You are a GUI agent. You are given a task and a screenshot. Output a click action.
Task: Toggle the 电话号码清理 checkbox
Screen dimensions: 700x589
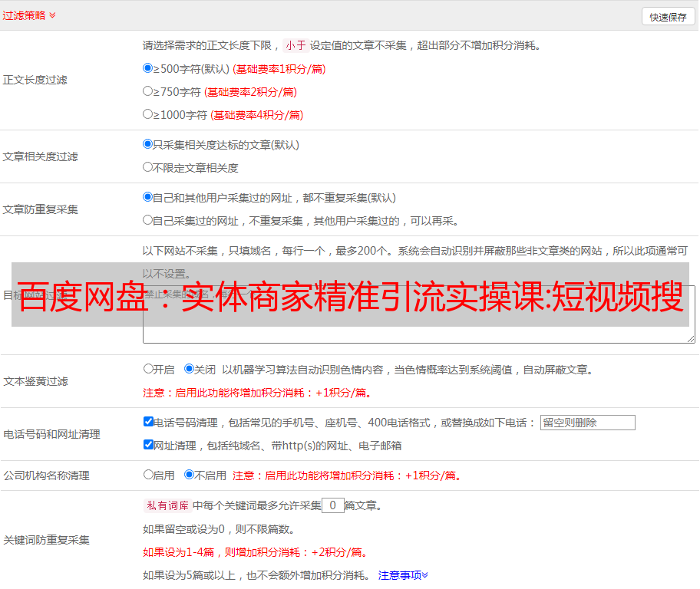tap(149, 422)
